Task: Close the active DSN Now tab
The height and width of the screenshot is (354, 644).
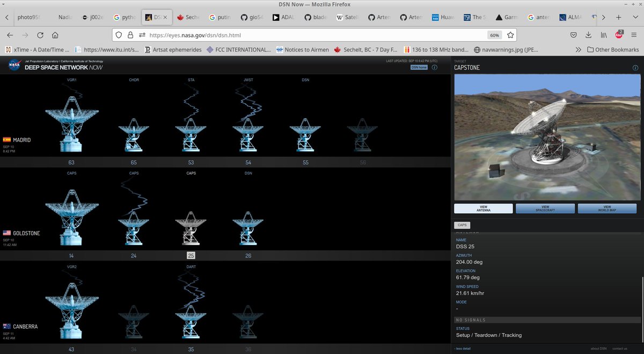Action: 165,17
